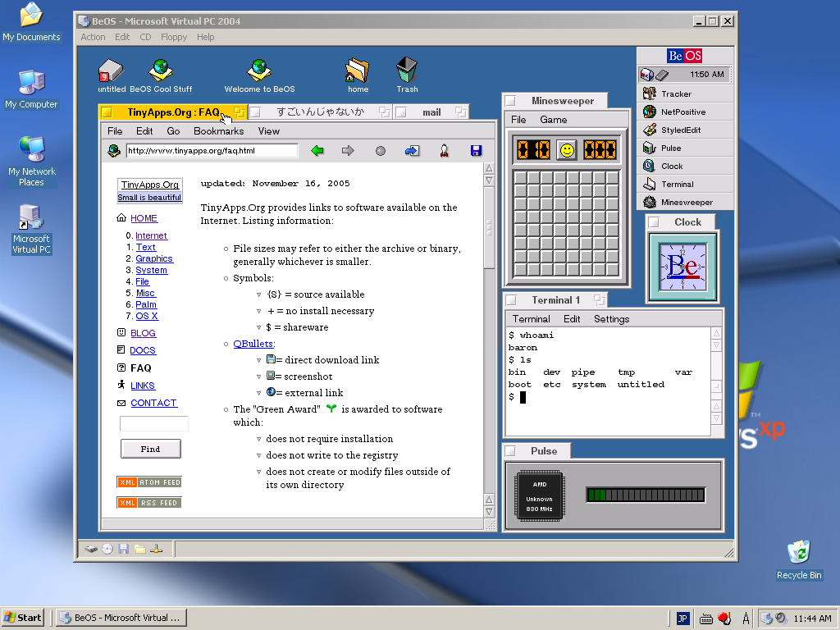Click the green Back arrow in NetPositive

(317, 151)
